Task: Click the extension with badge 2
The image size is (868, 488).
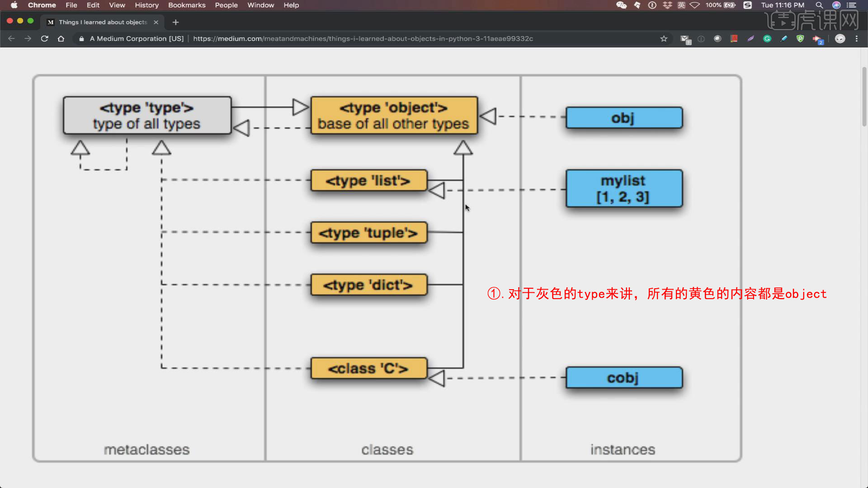Action: tap(818, 40)
